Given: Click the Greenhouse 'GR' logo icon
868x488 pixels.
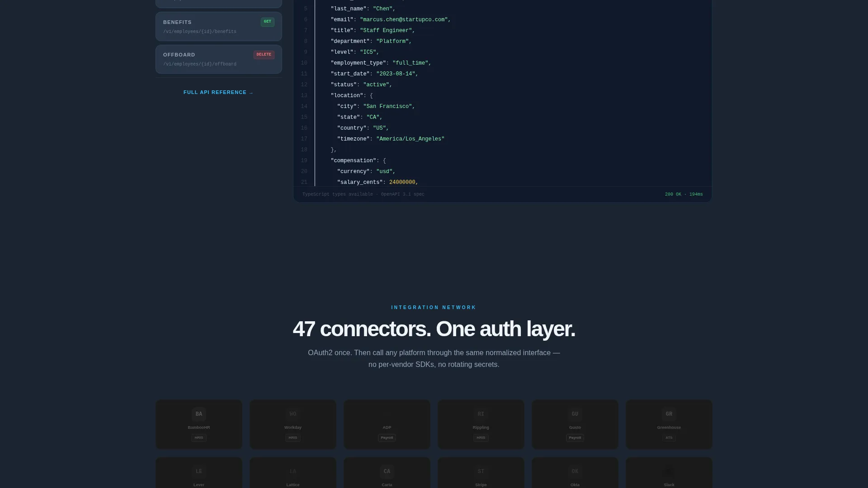Looking at the screenshot, I should point(669,414).
